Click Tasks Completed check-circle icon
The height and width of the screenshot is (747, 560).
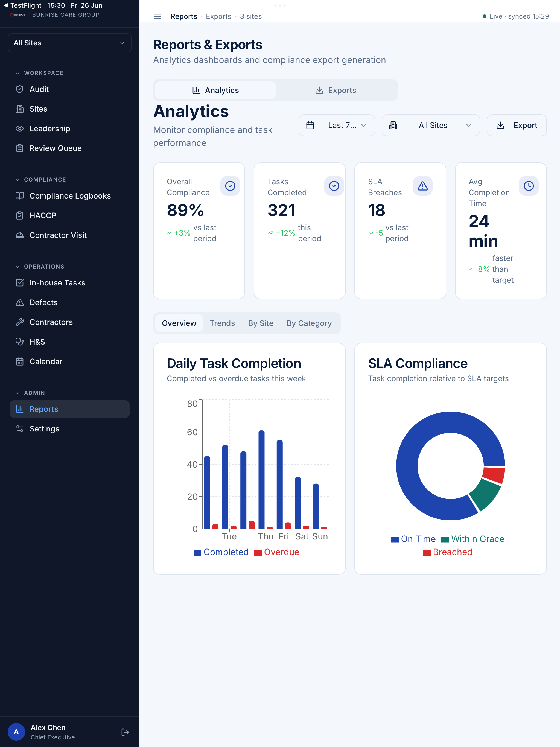(334, 186)
